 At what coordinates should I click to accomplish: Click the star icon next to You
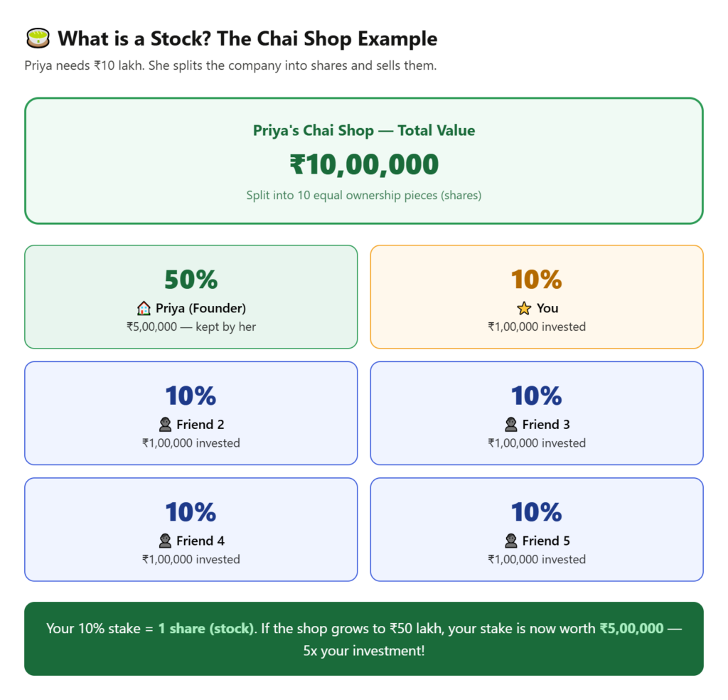(524, 308)
